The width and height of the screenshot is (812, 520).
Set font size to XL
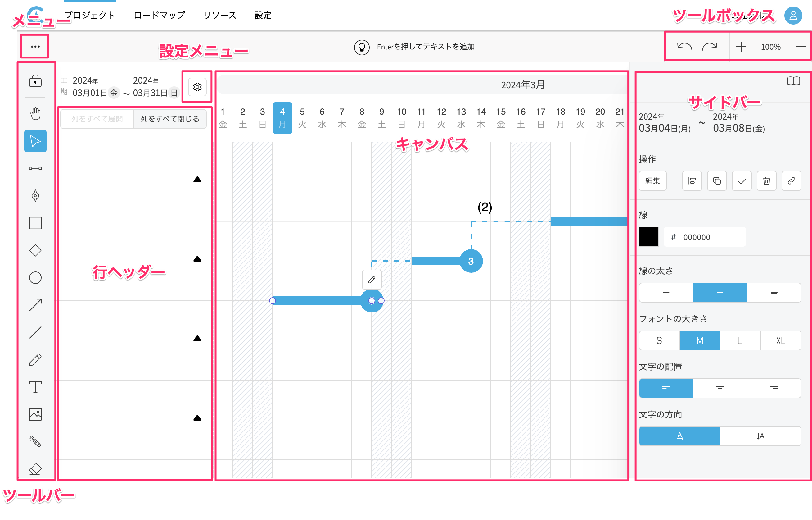[x=780, y=341]
